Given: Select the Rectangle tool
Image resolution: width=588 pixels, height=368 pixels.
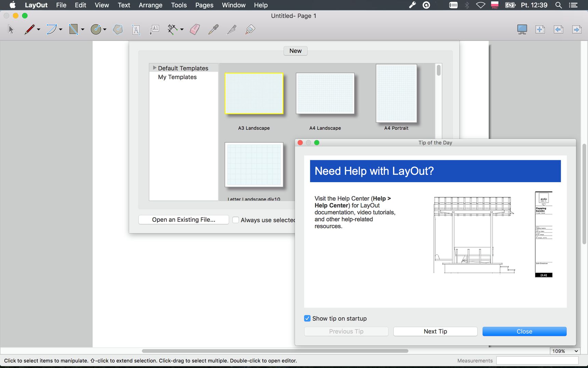Looking at the screenshot, I should (x=73, y=29).
